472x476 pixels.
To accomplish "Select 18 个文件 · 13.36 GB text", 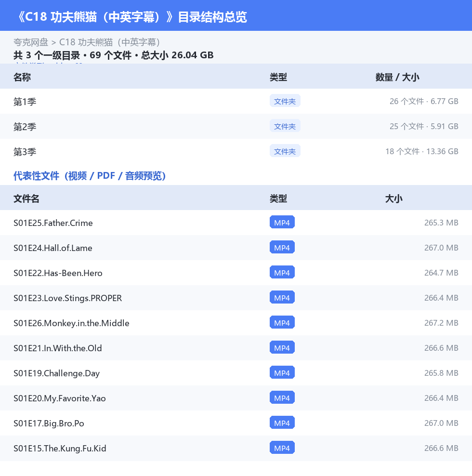I will pyautogui.click(x=421, y=151).
